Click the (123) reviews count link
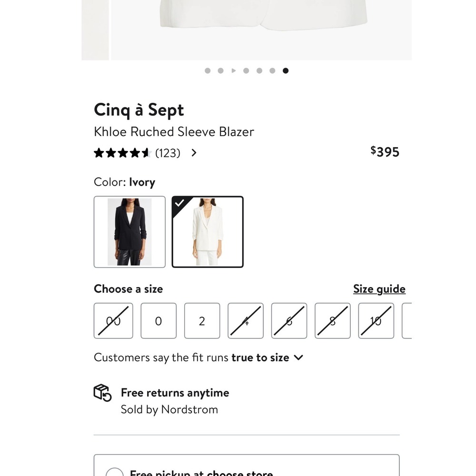The image size is (476, 476). (x=168, y=152)
